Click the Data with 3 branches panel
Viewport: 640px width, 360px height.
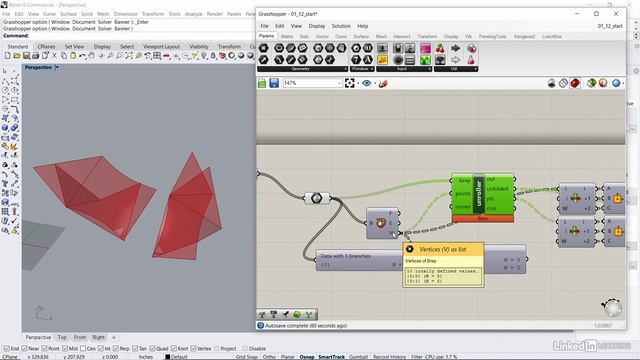tap(359, 260)
